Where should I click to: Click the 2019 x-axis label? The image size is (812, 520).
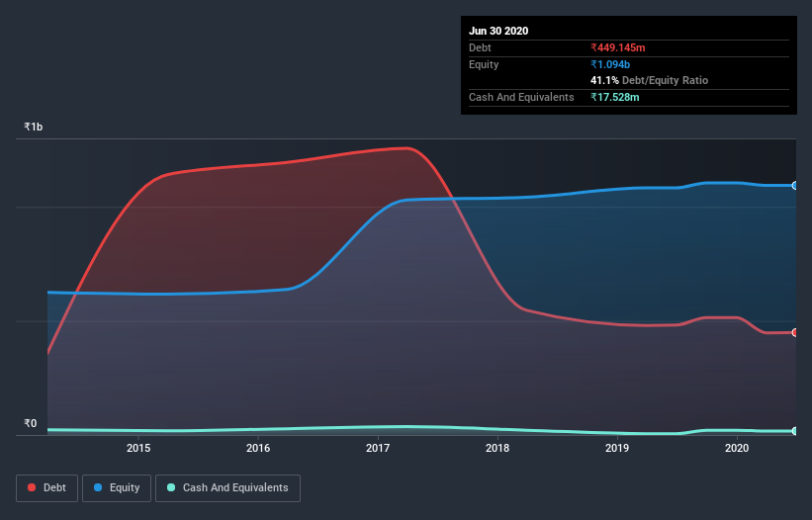coord(617,448)
